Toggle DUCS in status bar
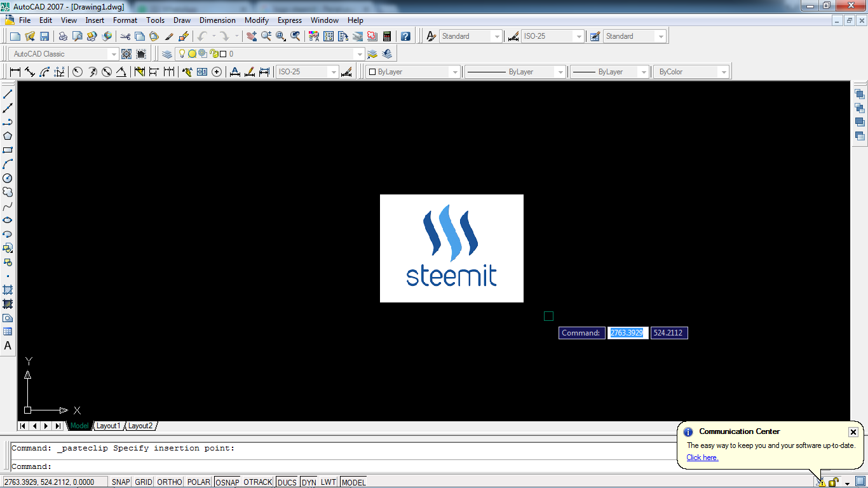 click(287, 482)
